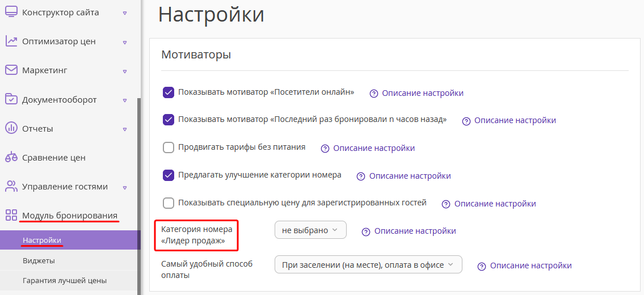Viewport: 644px width, 295px height.
Task: Open the Самый удобный способ оплаты dropdown
Action: 368,264
